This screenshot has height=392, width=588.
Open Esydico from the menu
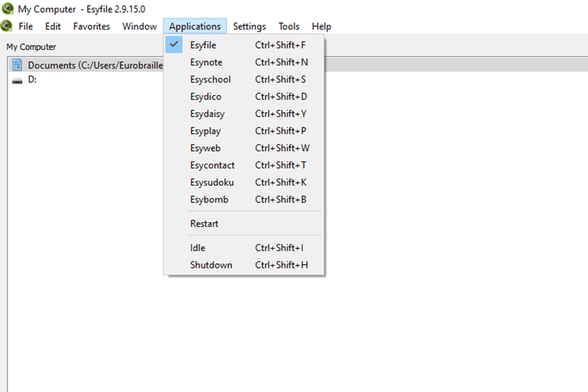coord(206,97)
